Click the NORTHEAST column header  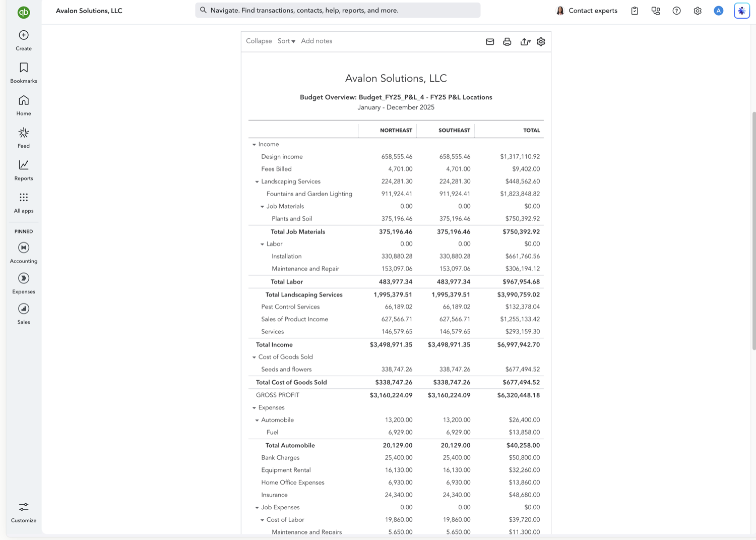tap(396, 131)
